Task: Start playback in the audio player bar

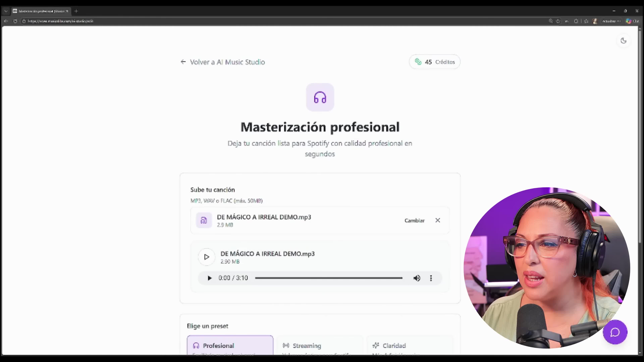Action: point(209,278)
